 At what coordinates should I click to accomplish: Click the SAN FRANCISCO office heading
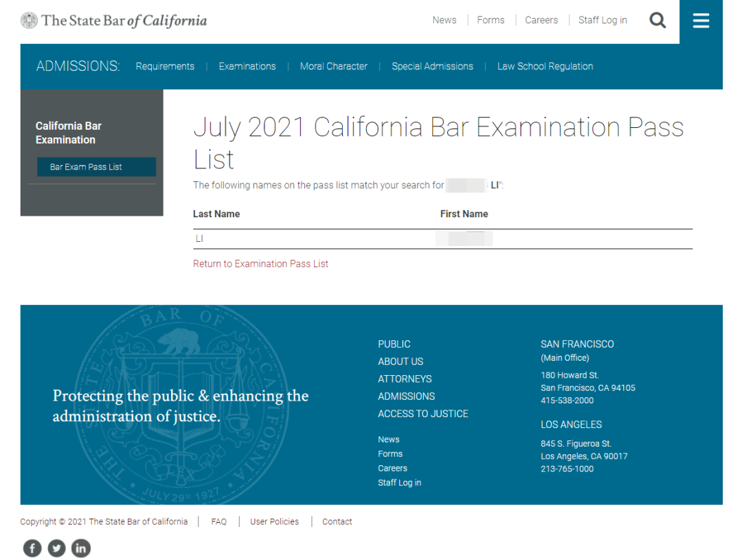point(577,344)
